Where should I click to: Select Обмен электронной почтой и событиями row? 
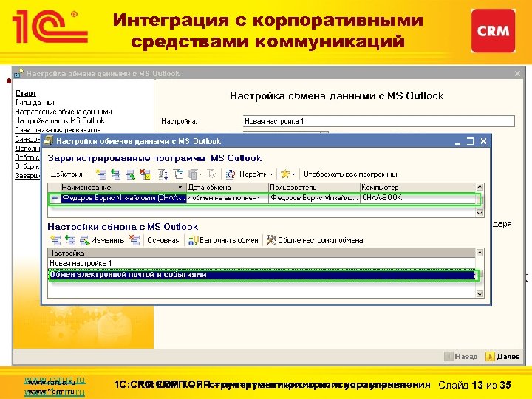click(x=262, y=274)
